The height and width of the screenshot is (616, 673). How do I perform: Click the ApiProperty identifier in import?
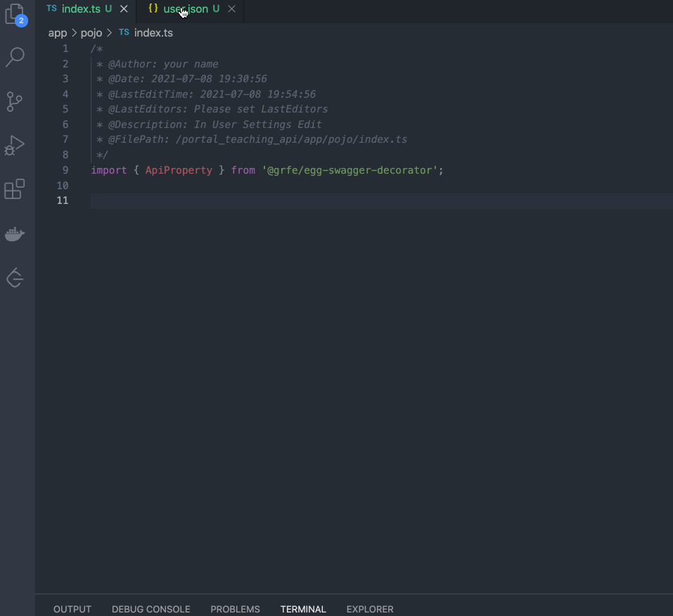[179, 170]
